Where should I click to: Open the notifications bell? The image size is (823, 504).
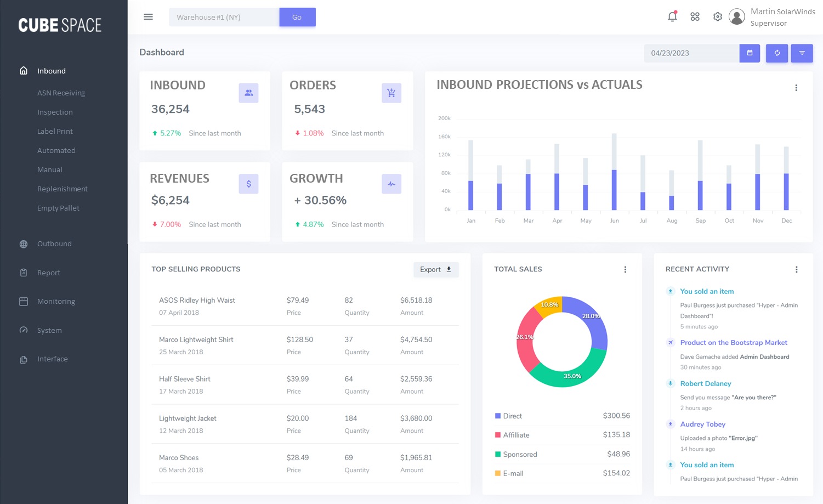(x=672, y=16)
